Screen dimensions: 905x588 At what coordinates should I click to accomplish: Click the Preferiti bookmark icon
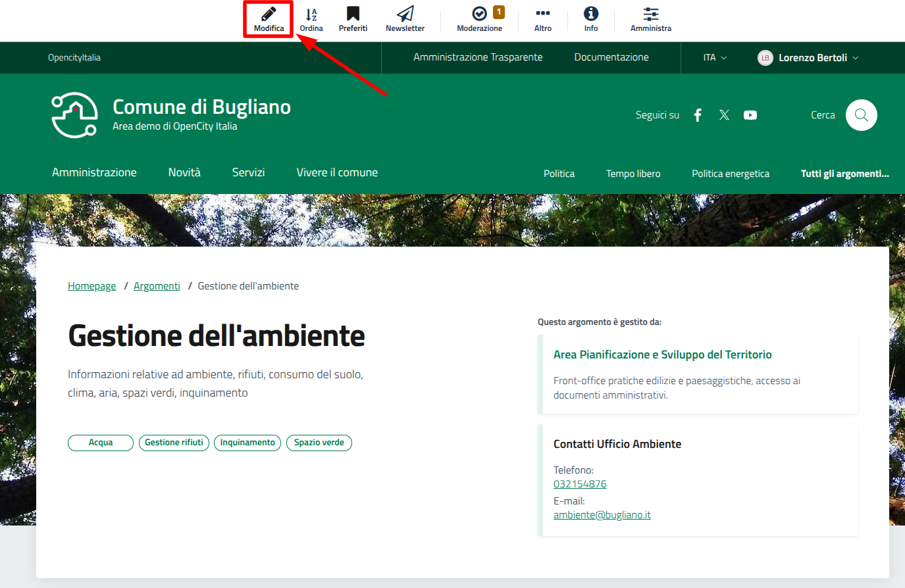[x=353, y=14]
